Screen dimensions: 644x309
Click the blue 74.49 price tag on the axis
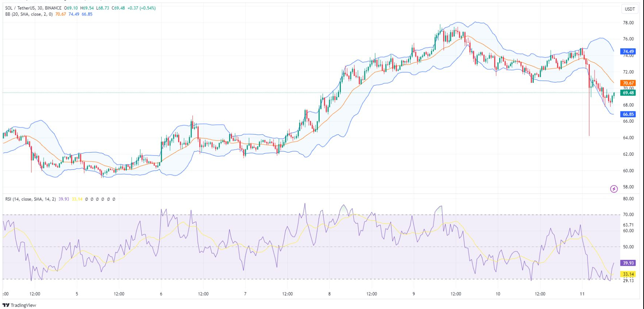pyautogui.click(x=628, y=51)
